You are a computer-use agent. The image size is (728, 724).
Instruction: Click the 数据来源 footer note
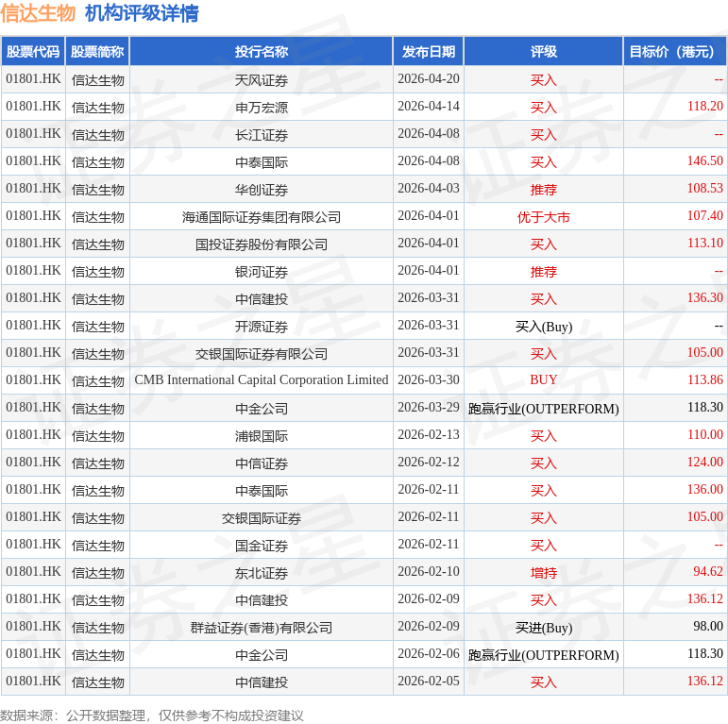pos(152,716)
